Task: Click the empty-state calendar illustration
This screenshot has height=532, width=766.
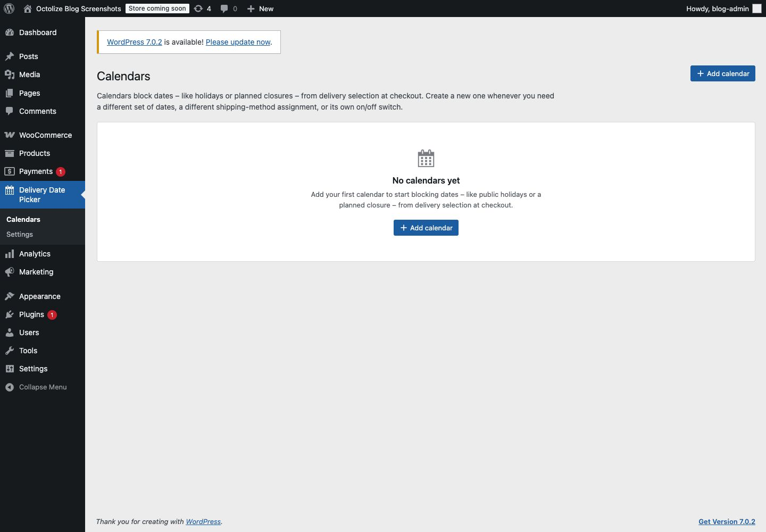Action: tap(426, 158)
